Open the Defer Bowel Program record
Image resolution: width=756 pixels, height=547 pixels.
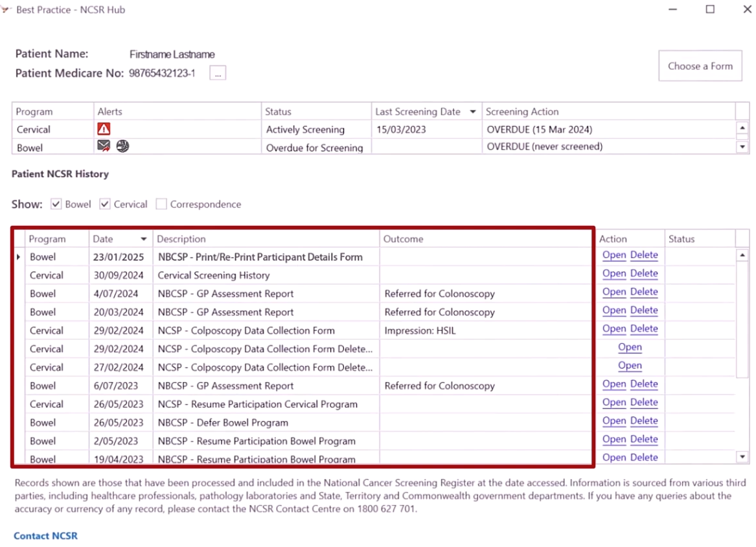(614, 420)
